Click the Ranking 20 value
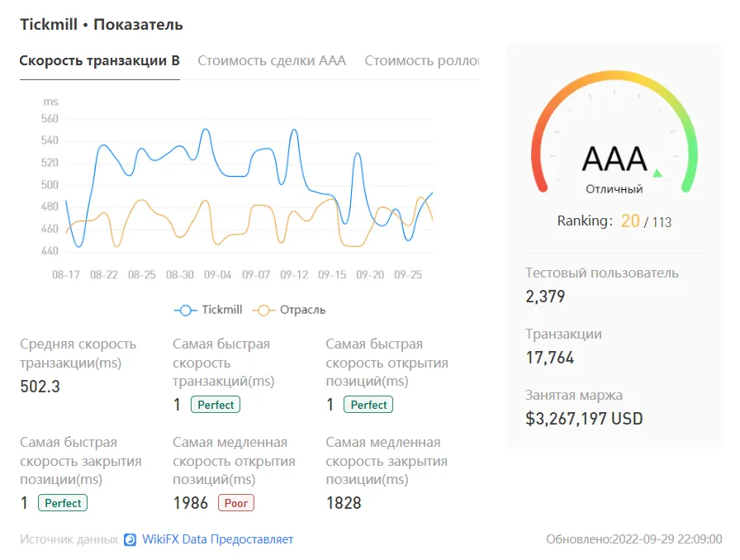 pyautogui.click(x=630, y=221)
